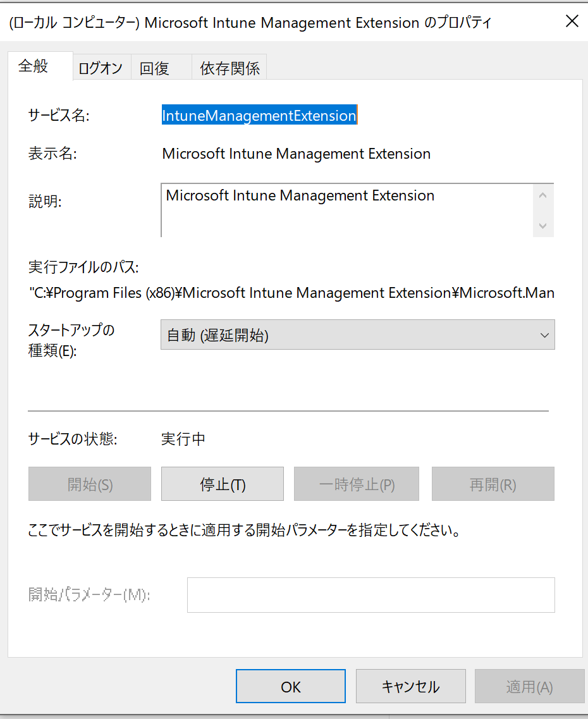Click the サービス名: label

(59, 115)
